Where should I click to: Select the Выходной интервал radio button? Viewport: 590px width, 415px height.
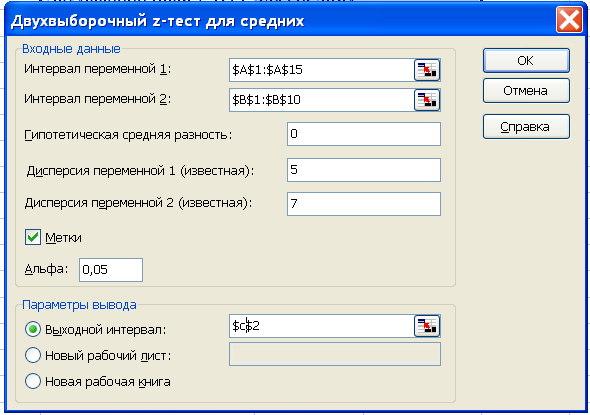coord(33,329)
